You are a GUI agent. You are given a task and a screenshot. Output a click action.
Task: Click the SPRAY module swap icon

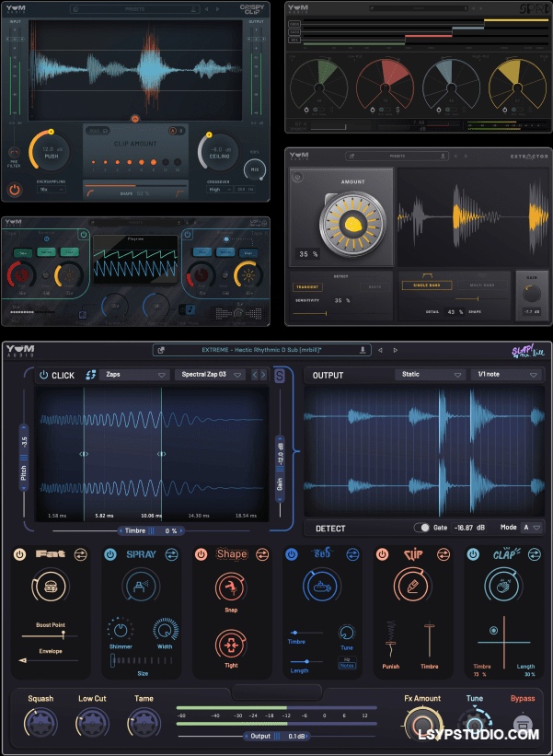coord(171,554)
